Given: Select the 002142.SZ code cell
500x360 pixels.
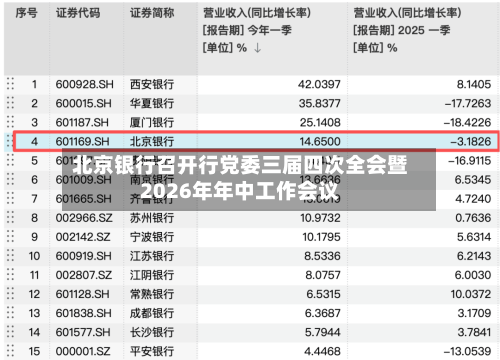Looking at the screenshot, I should [83, 237].
